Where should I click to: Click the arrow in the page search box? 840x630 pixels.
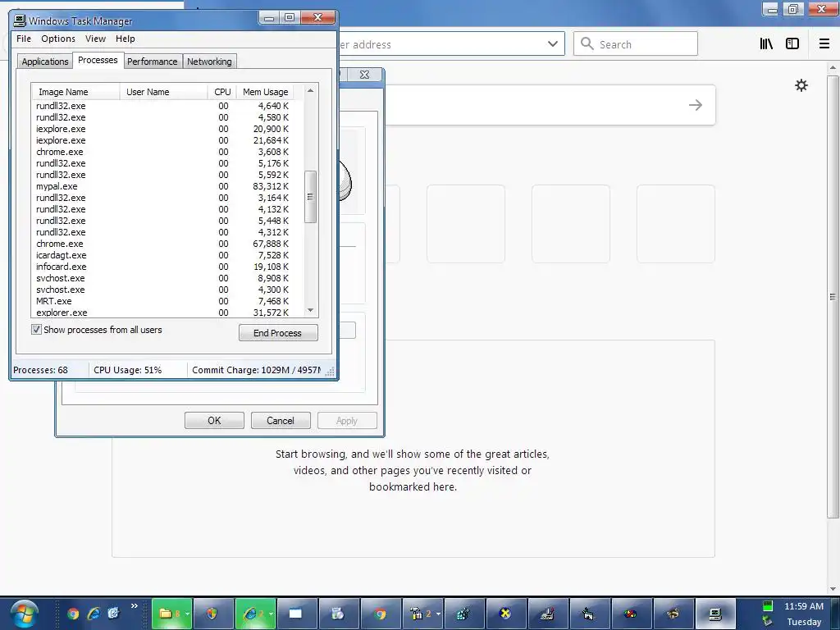click(696, 105)
